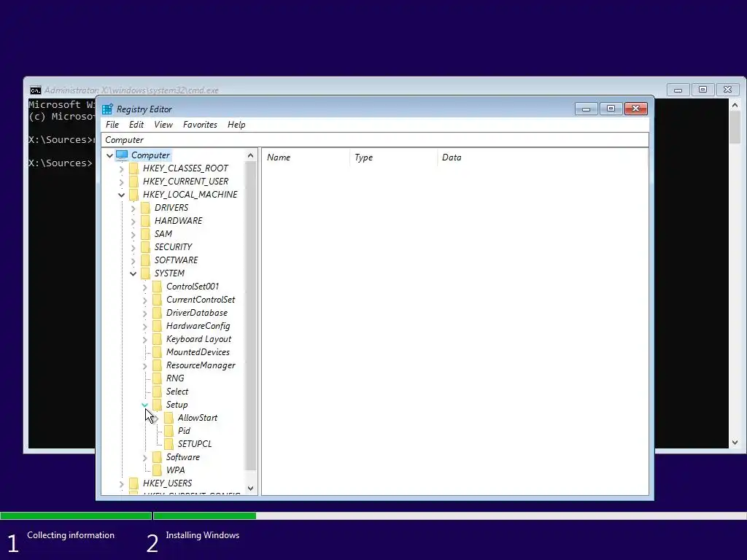
Task: Click the SETUPCL folder icon
Action: 169,444
